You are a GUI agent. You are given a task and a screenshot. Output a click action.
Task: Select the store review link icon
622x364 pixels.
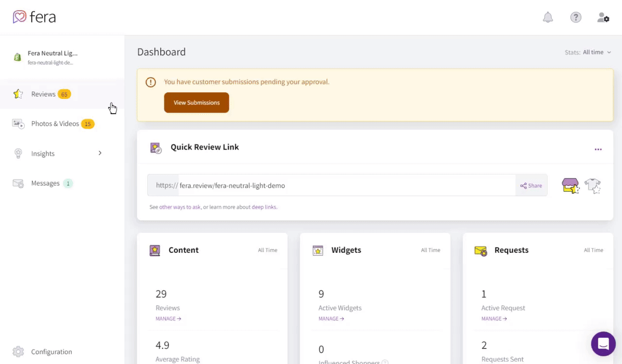click(x=570, y=185)
